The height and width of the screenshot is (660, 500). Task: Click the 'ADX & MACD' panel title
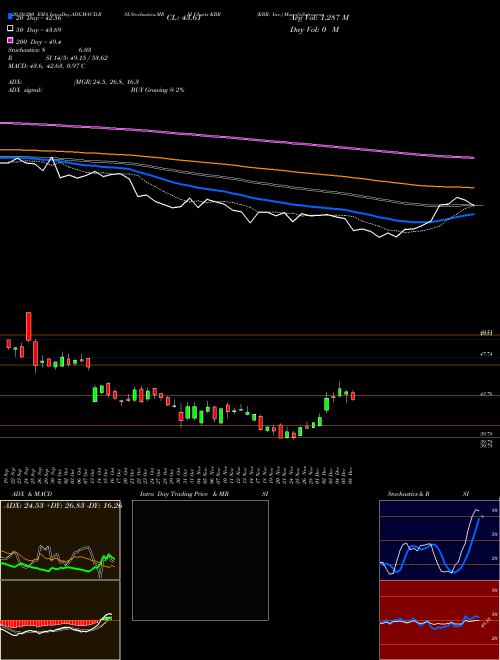pyautogui.click(x=30, y=494)
